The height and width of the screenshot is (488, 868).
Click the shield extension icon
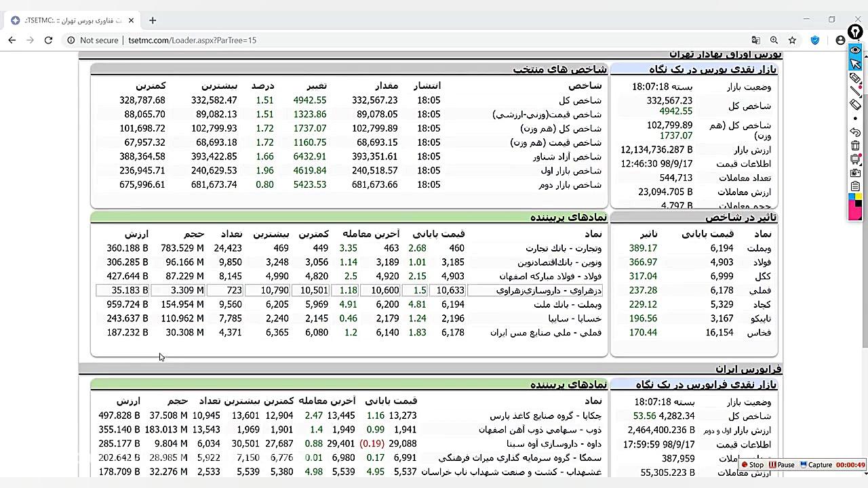pos(815,40)
